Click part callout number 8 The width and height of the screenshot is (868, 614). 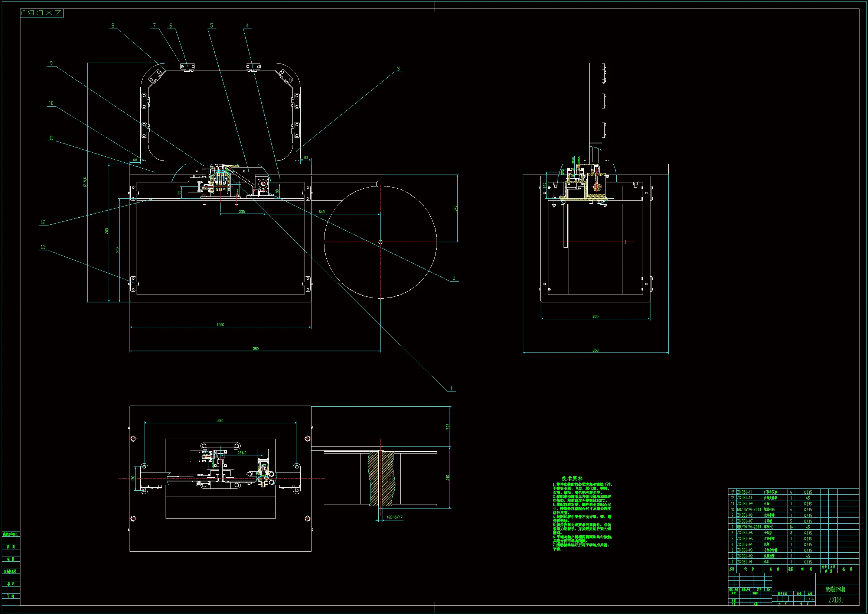coord(112,26)
